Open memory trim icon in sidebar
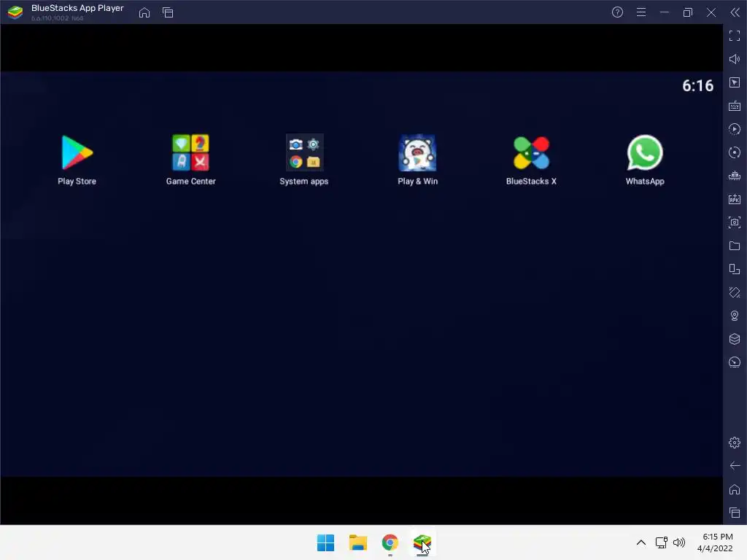 (x=735, y=176)
